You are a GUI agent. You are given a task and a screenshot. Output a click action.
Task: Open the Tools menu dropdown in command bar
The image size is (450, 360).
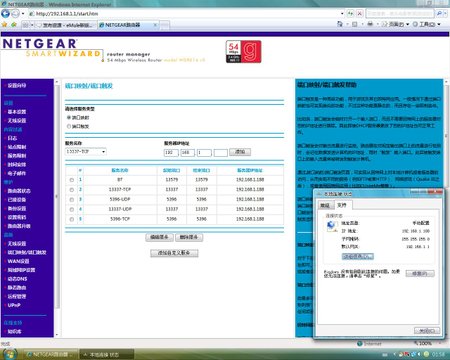tap(427, 24)
